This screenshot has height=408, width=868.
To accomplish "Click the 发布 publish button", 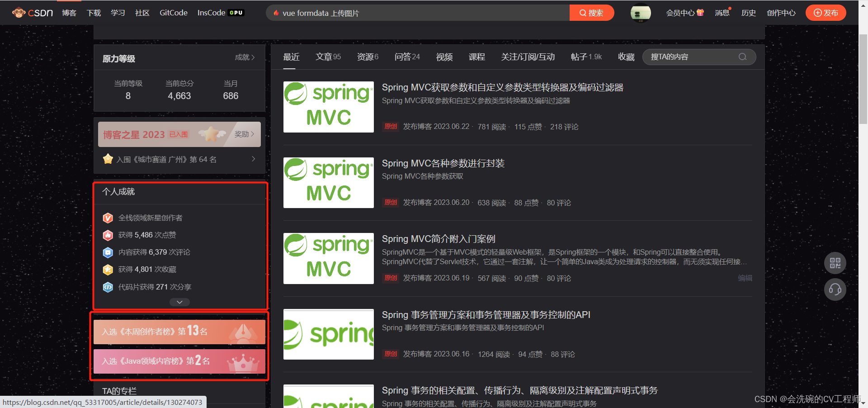I will [826, 13].
